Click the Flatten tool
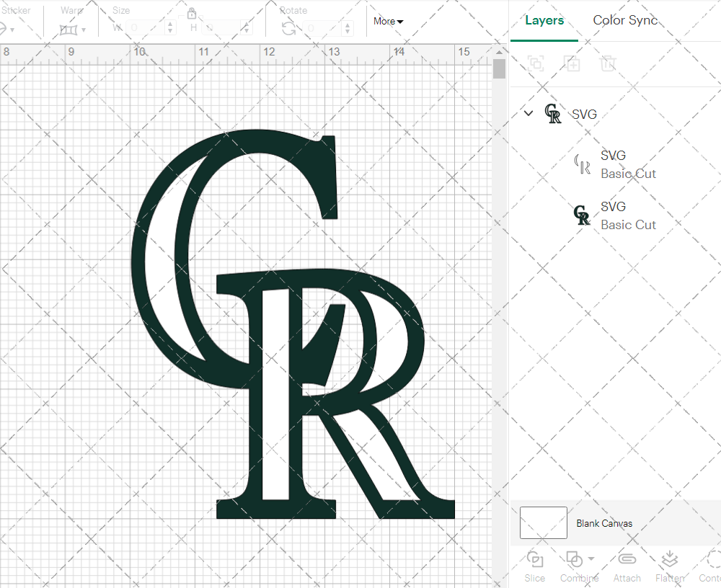 (x=670, y=567)
